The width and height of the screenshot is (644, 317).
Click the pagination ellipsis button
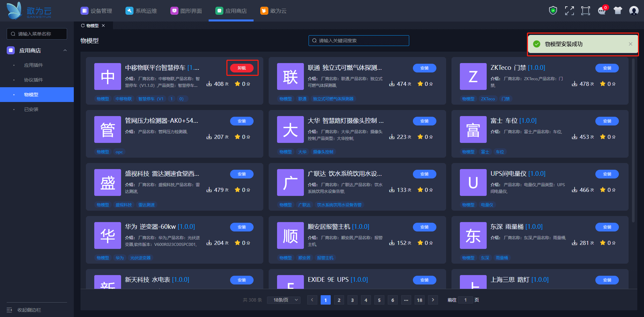click(406, 300)
